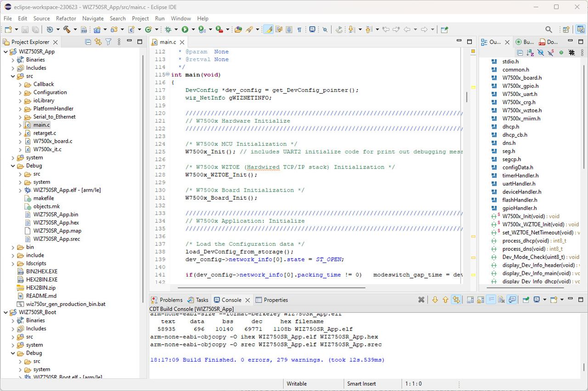588x391 pixels.
Task: Click Collapse All in Project Explorer
Action: (x=88, y=42)
